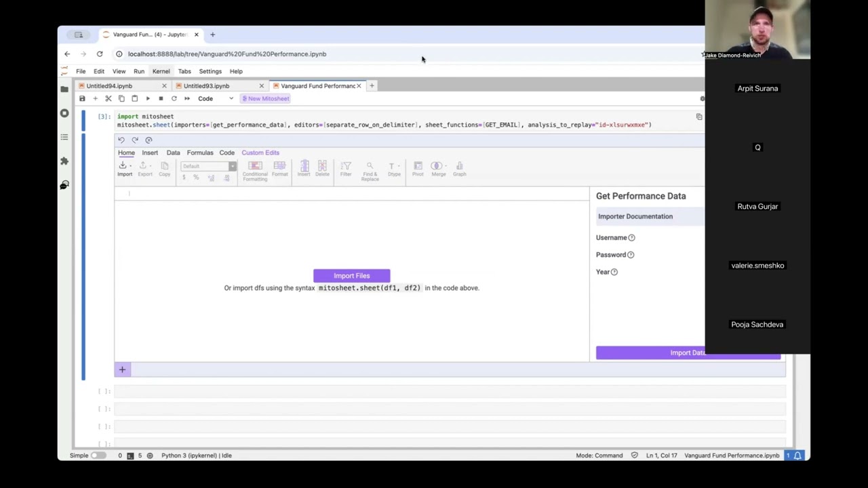Save the notebook with the disk icon
The height and width of the screenshot is (488, 868).
[x=82, y=99]
